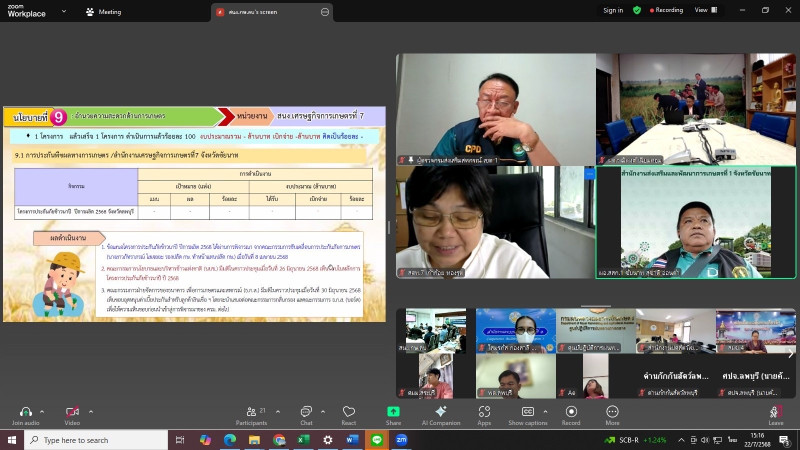
Task: Open the More options menu
Action: point(612,412)
